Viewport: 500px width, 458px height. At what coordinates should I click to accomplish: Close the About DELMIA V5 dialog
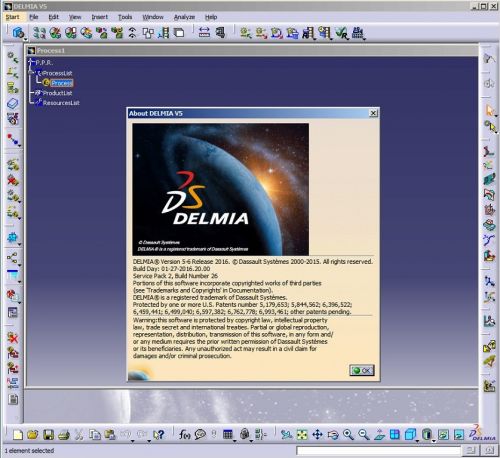(373, 113)
